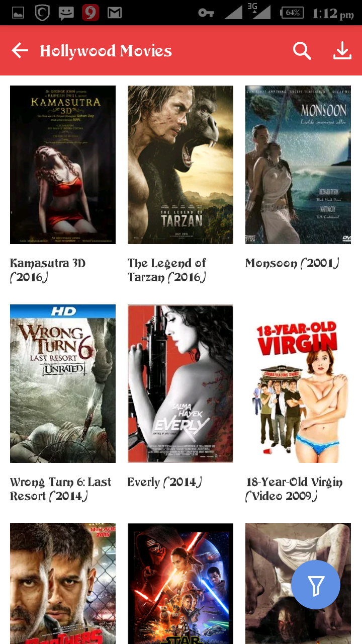Tap the "Everly (2014)" title
This screenshot has width=362, height=644.
pyautogui.click(x=165, y=482)
